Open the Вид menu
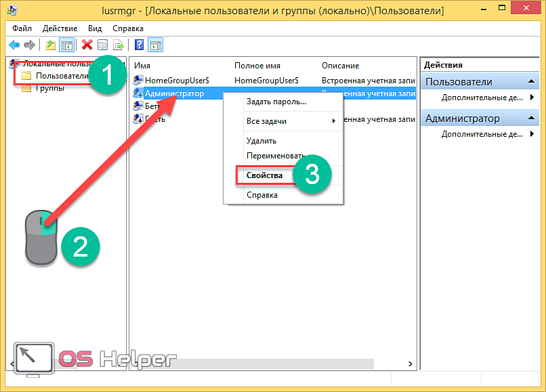Image resolution: width=546 pixels, height=392 pixels. click(x=95, y=28)
